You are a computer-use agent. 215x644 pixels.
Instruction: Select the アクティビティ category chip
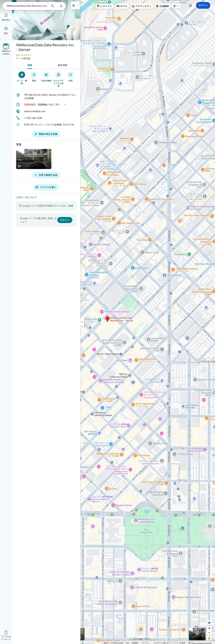coord(141,6)
